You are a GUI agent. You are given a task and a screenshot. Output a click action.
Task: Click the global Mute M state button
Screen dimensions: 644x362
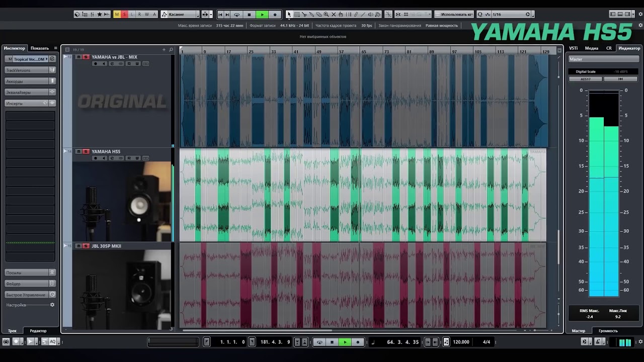(117, 15)
